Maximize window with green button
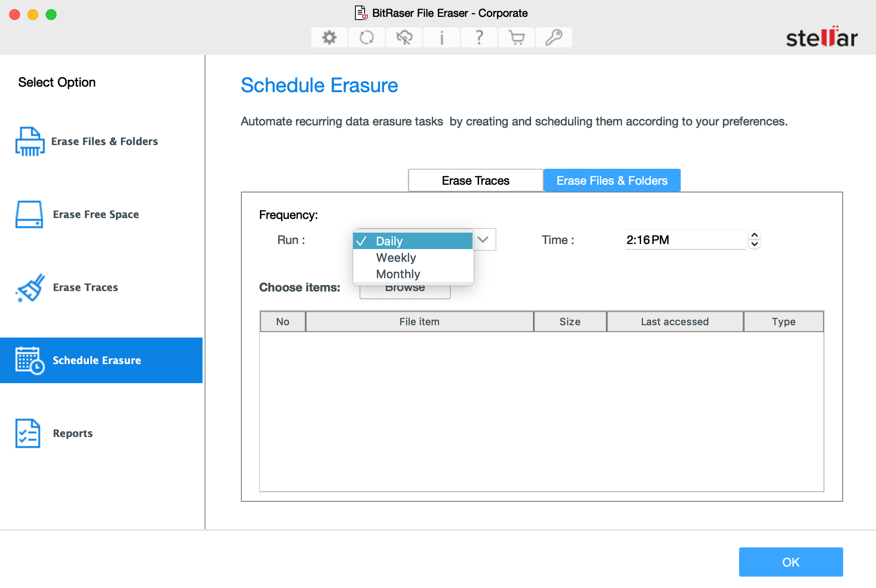This screenshot has width=876, height=588. tap(51, 15)
